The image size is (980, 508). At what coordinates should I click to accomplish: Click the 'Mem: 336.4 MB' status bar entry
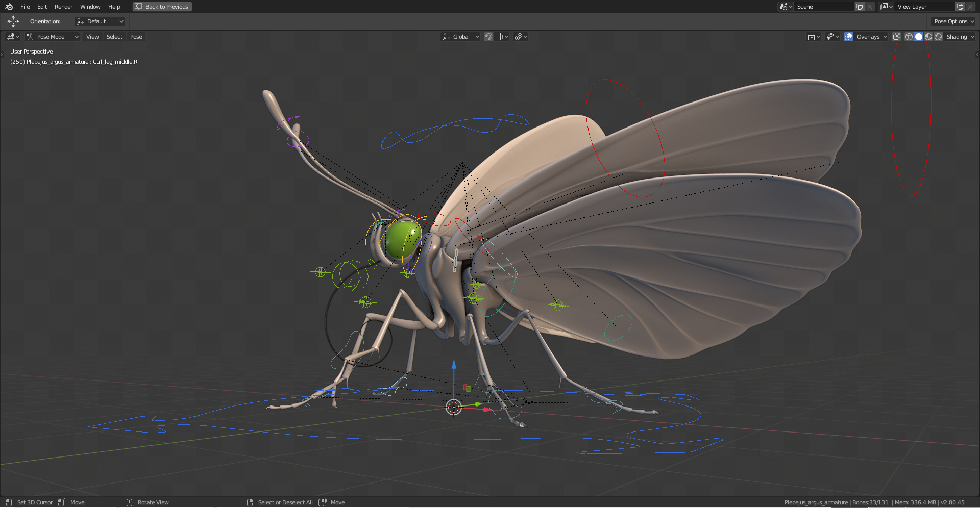pyautogui.click(x=915, y=502)
